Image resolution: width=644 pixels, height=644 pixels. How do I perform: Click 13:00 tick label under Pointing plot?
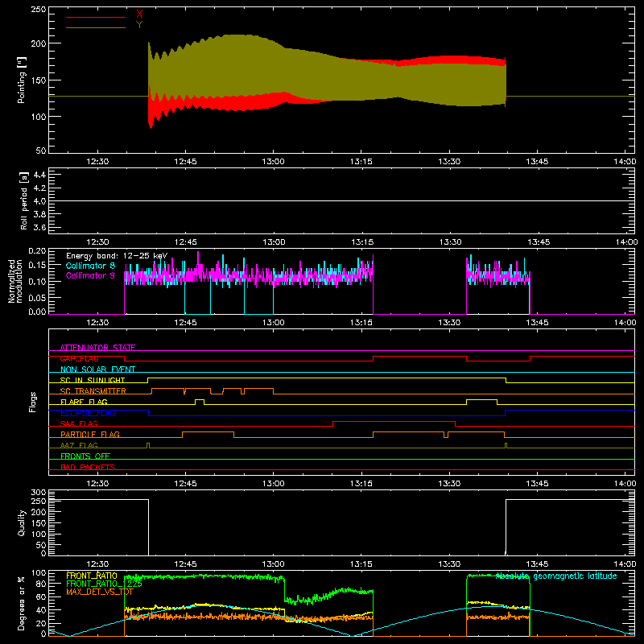click(273, 162)
